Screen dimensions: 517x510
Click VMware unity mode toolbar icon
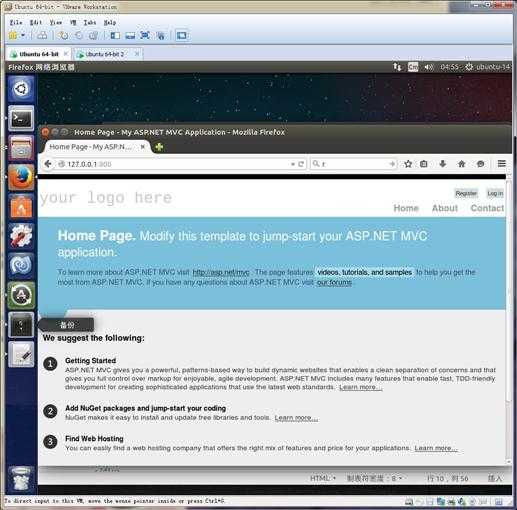click(161, 35)
